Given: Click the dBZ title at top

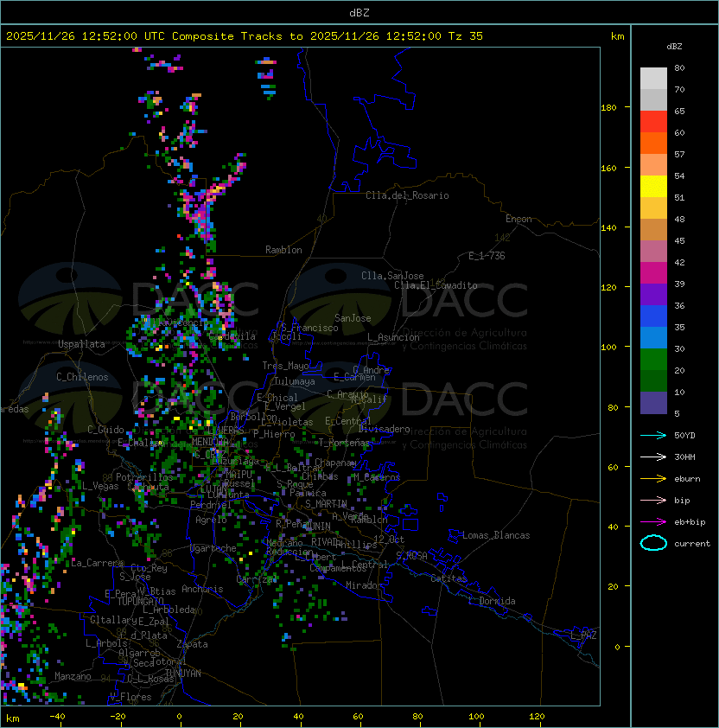Looking at the screenshot, I should point(359,12).
